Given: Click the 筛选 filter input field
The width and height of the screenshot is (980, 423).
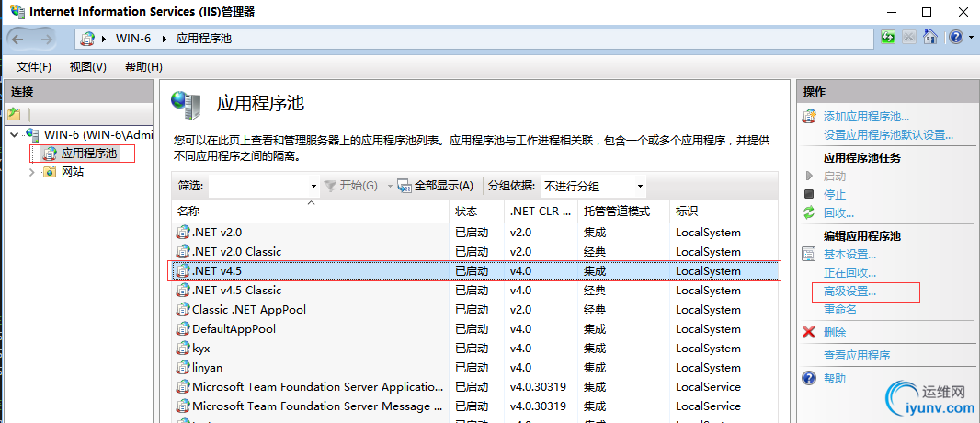Looking at the screenshot, I should pos(258,186).
